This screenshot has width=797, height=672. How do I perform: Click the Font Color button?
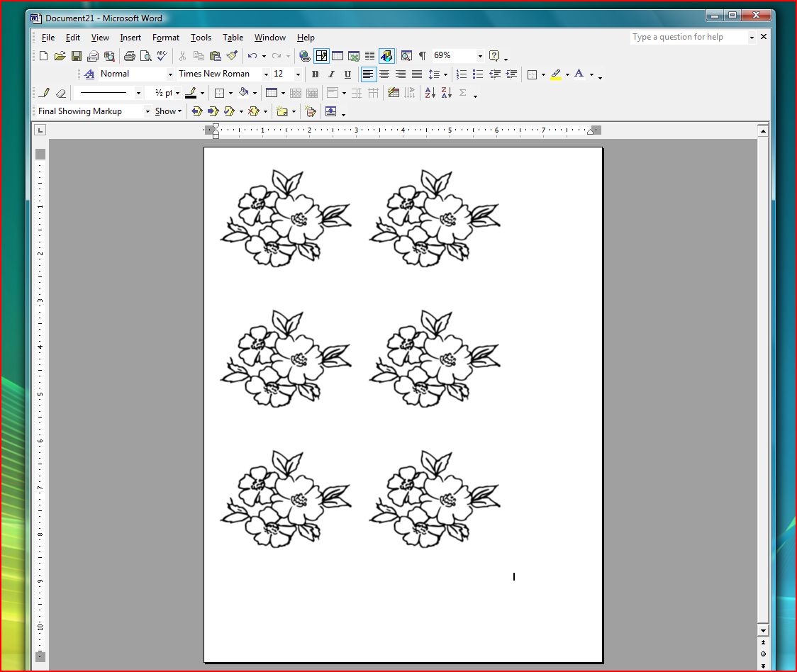click(579, 74)
